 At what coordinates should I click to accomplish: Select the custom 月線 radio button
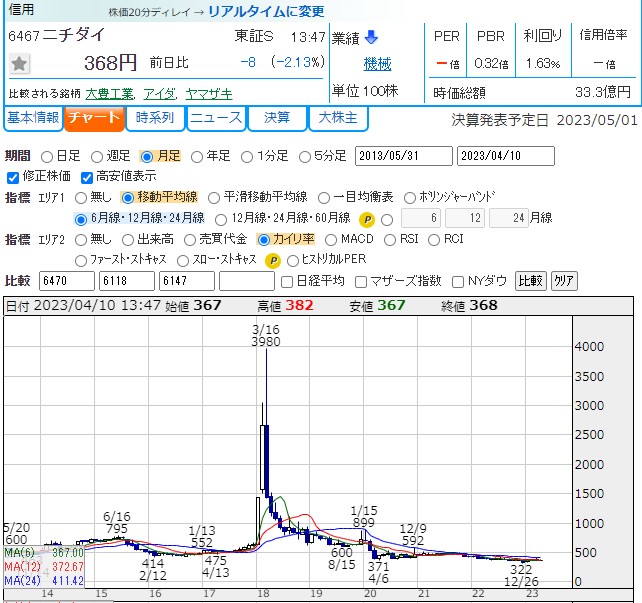[x=387, y=220]
